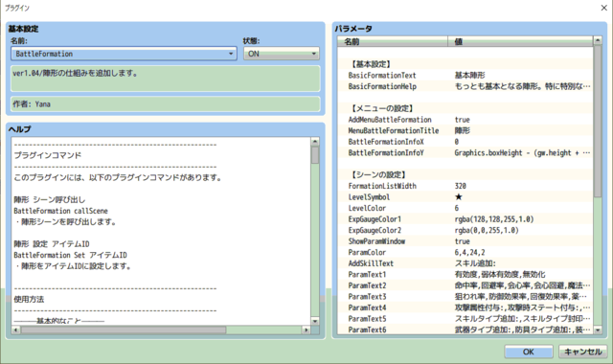Select the ParamText2 parameter row
613x364 pixels.
pos(465,285)
